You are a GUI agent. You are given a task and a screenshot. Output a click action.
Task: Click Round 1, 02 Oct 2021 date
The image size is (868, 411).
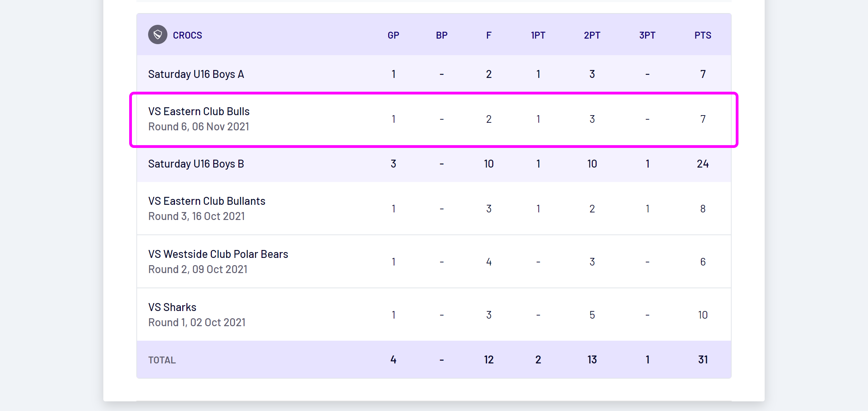point(197,322)
